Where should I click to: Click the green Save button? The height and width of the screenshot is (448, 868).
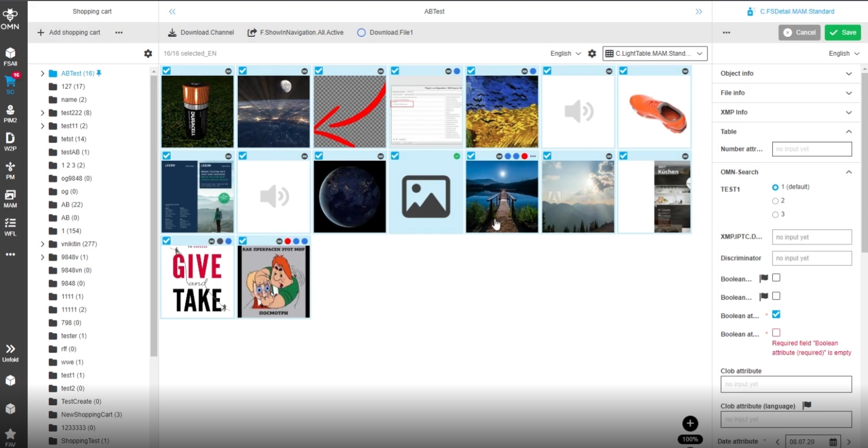click(843, 33)
